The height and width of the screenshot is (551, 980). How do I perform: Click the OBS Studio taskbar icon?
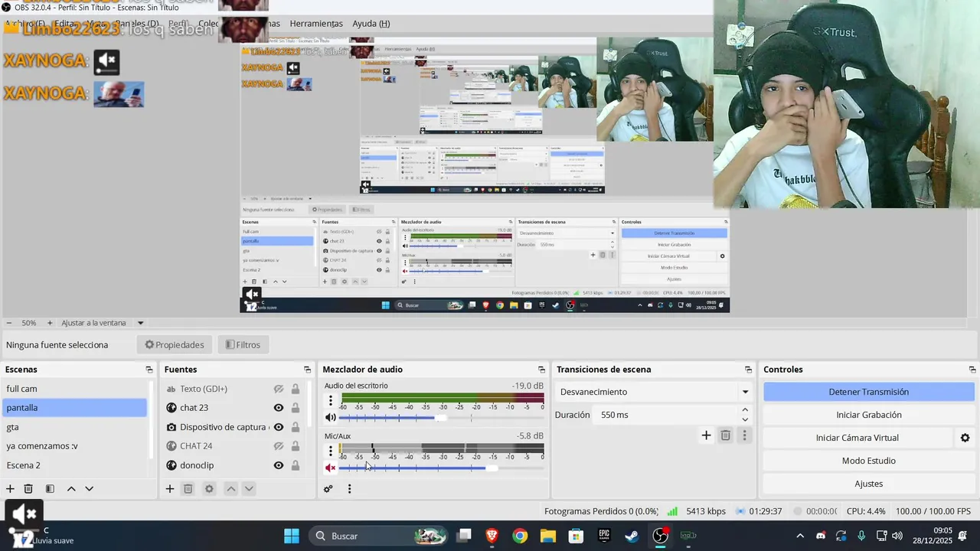(x=660, y=536)
